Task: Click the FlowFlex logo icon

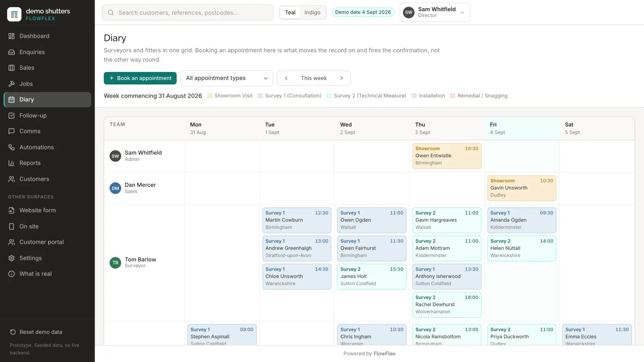Action: click(14, 14)
